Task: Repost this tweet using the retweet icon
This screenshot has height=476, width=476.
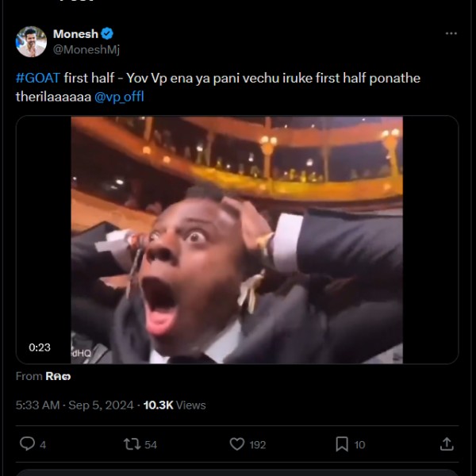Action: coord(132,444)
